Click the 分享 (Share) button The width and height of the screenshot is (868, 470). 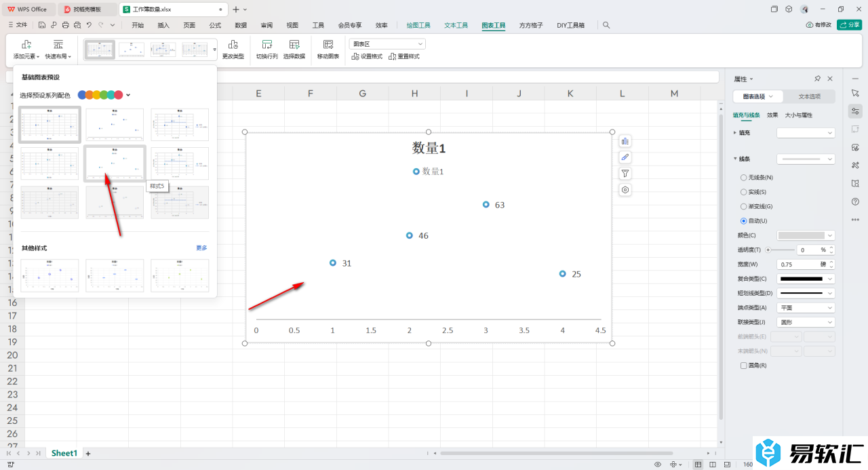(850, 25)
